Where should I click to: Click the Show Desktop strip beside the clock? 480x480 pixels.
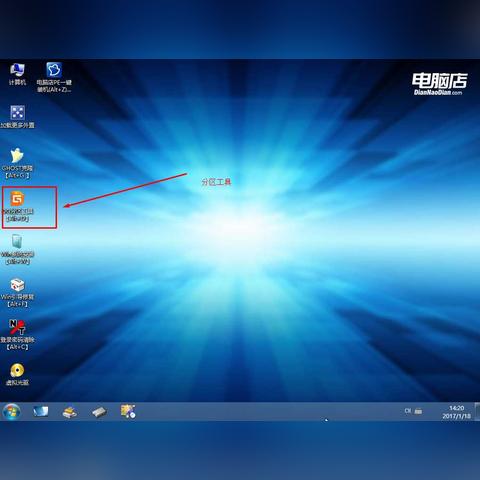pyautogui.click(x=478, y=412)
